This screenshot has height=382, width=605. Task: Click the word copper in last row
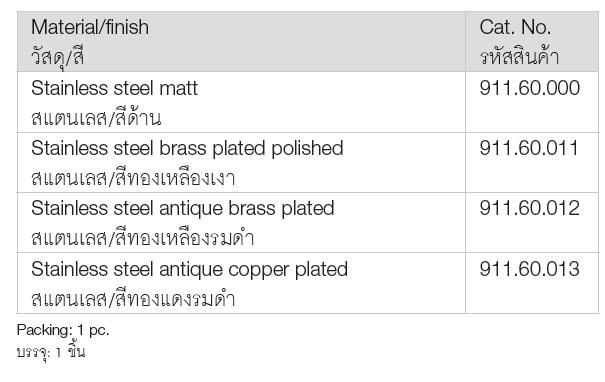[259, 271]
